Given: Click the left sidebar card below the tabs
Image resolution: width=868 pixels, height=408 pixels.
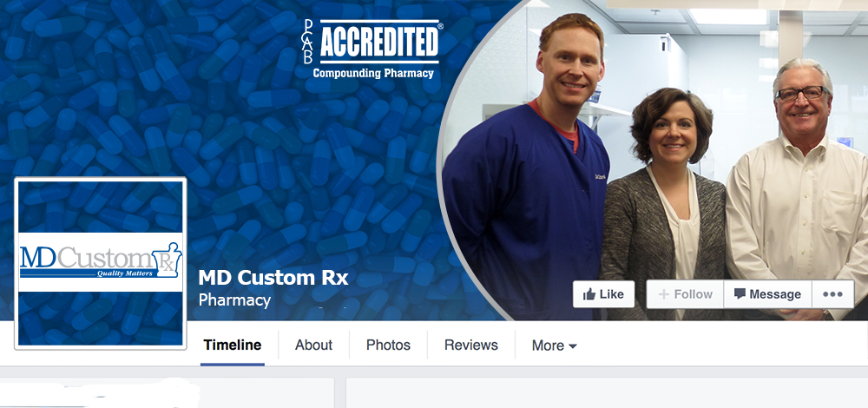Looking at the screenshot, I should tap(167, 393).
